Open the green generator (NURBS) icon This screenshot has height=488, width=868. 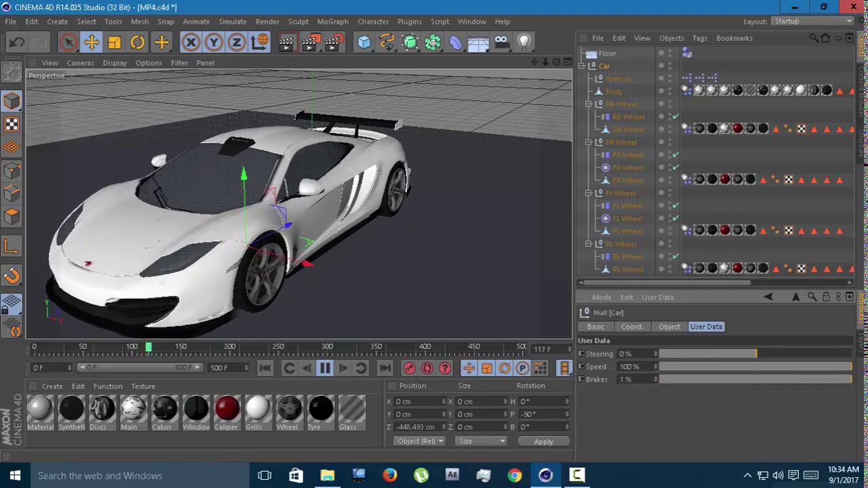[x=410, y=43]
